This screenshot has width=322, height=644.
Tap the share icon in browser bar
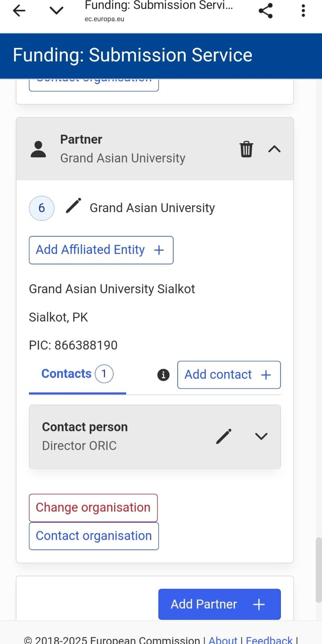(266, 11)
